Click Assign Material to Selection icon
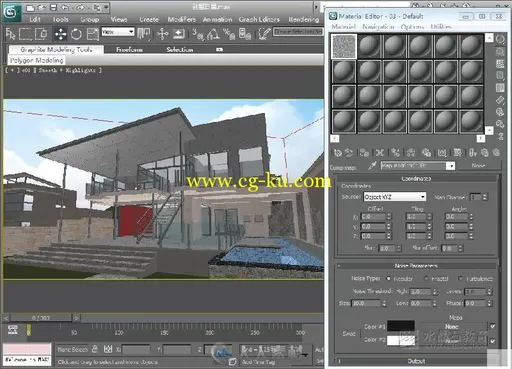Screen dimensions: 512x369 (364, 153)
